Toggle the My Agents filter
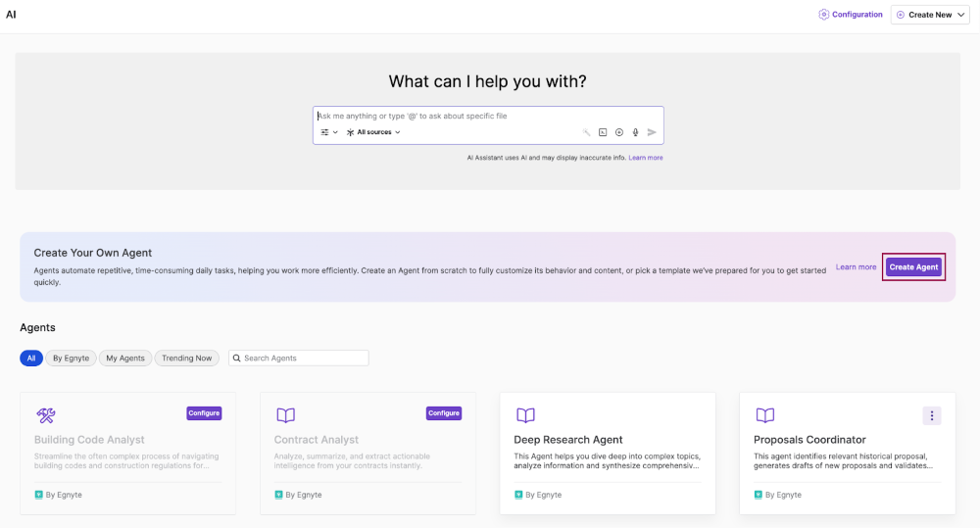This screenshot has width=980, height=528. pos(125,359)
